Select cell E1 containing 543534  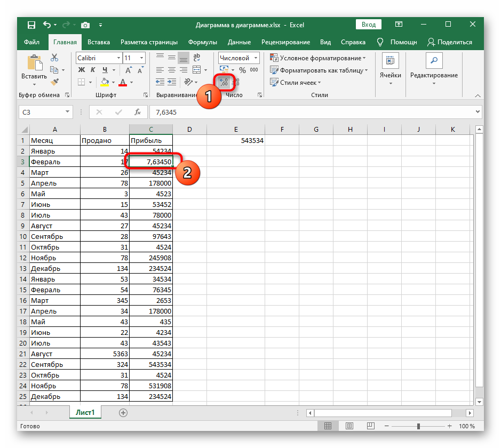coord(236,140)
